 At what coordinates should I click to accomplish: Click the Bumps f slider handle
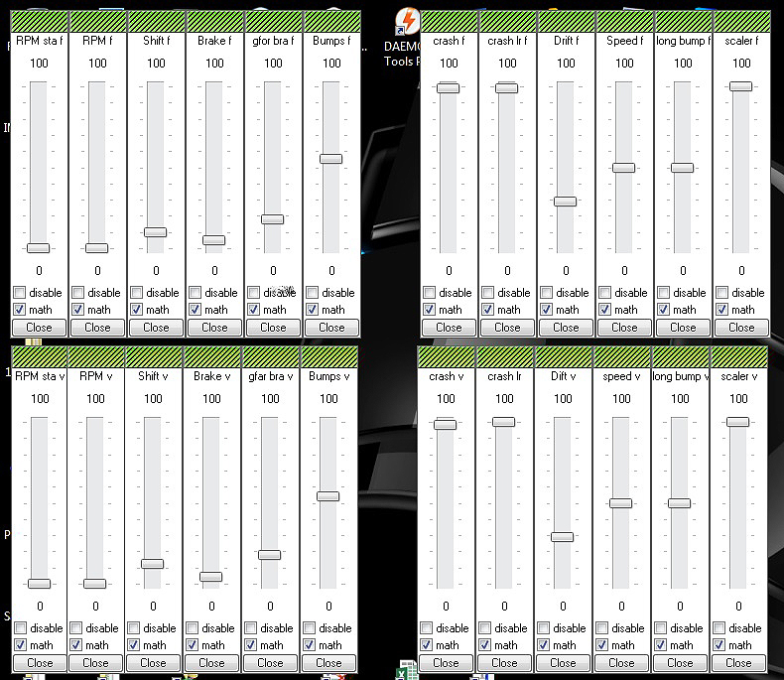coord(330,159)
